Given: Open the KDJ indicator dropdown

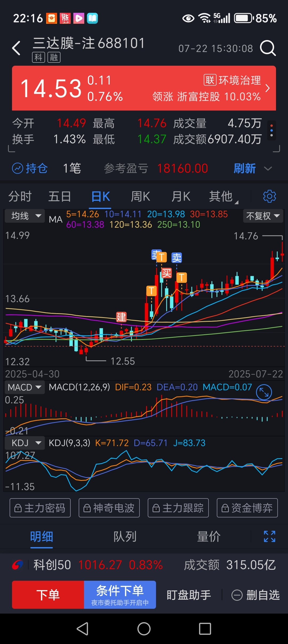Looking at the screenshot, I should [25, 443].
